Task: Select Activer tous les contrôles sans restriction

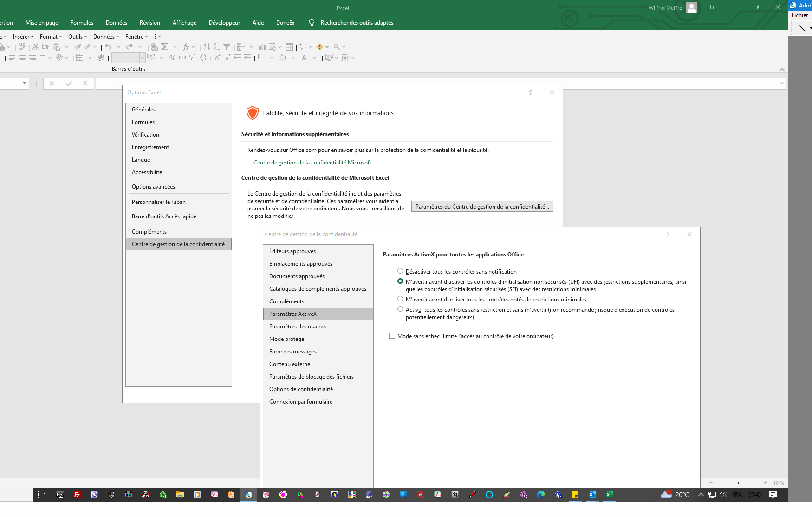Action: [400, 309]
